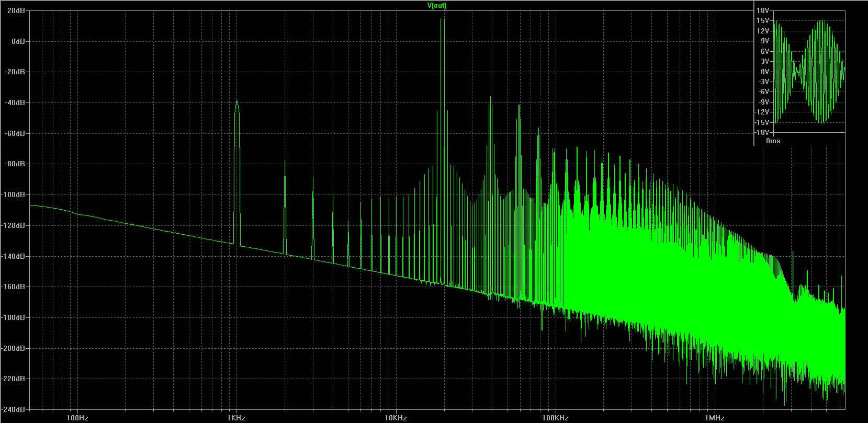Click the 10KHz frequency label
The width and height of the screenshot is (868, 423).
coord(396,418)
